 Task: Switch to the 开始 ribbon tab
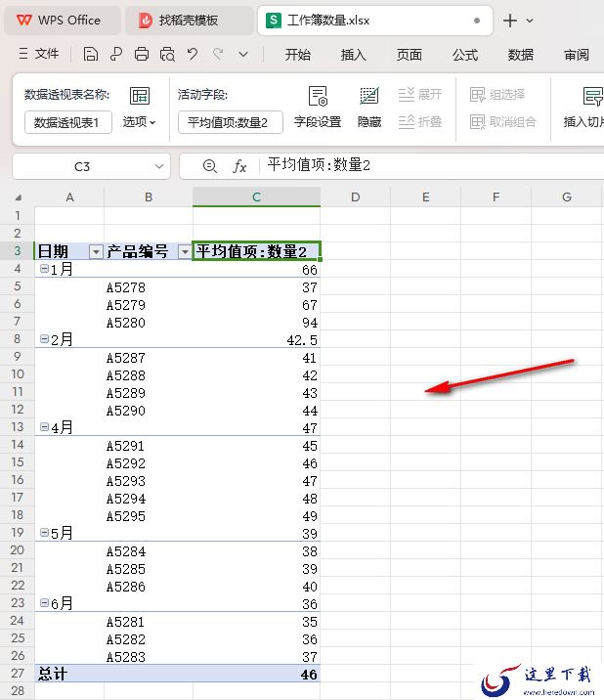298,55
